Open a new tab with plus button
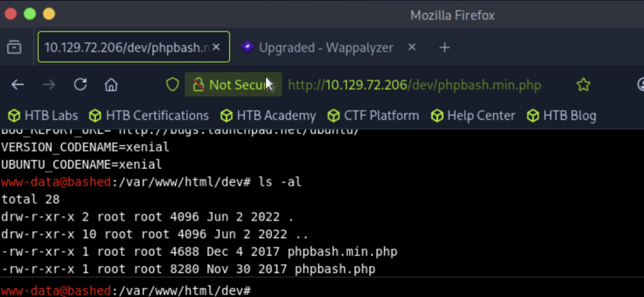The height and width of the screenshot is (297, 644). click(x=445, y=48)
